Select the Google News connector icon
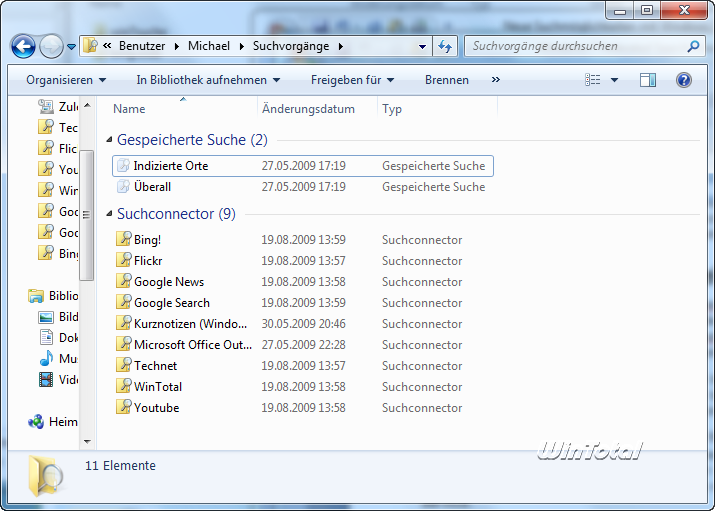The image size is (715, 511). click(123, 281)
